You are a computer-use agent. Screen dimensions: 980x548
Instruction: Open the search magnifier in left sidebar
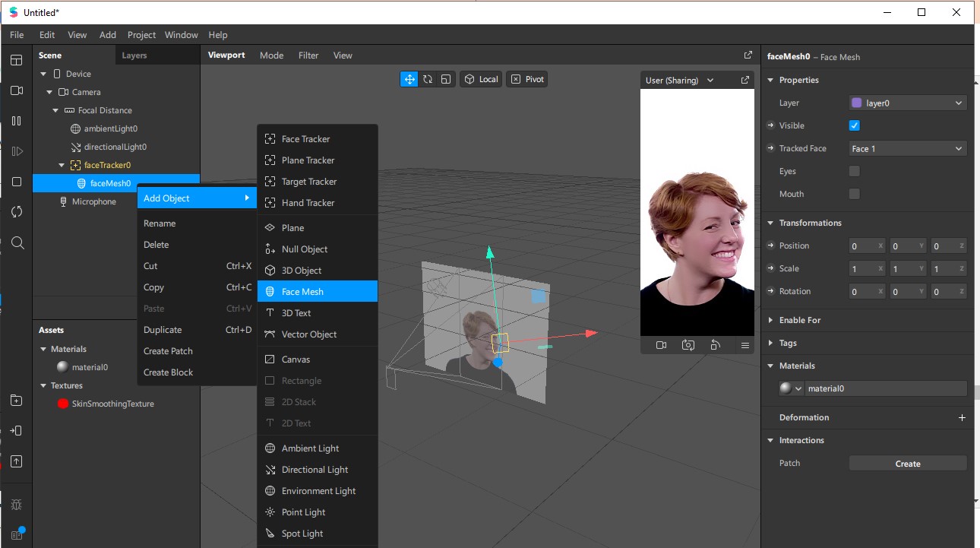[x=17, y=242]
